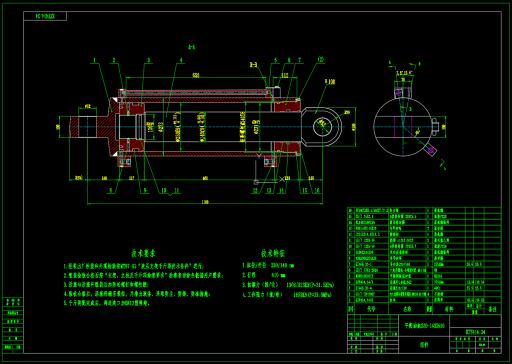Click the 技术要求 heading
Viewport: 512px width, 364px height.
(x=143, y=254)
